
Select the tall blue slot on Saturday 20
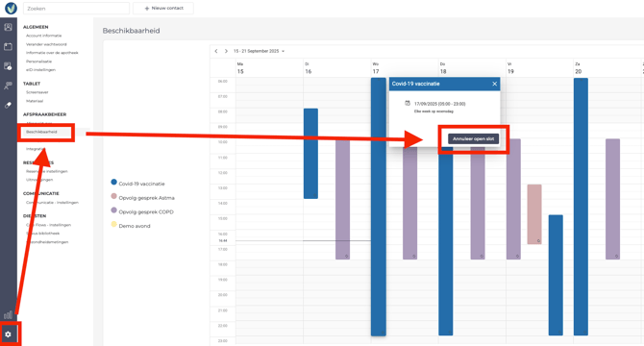[581, 207]
